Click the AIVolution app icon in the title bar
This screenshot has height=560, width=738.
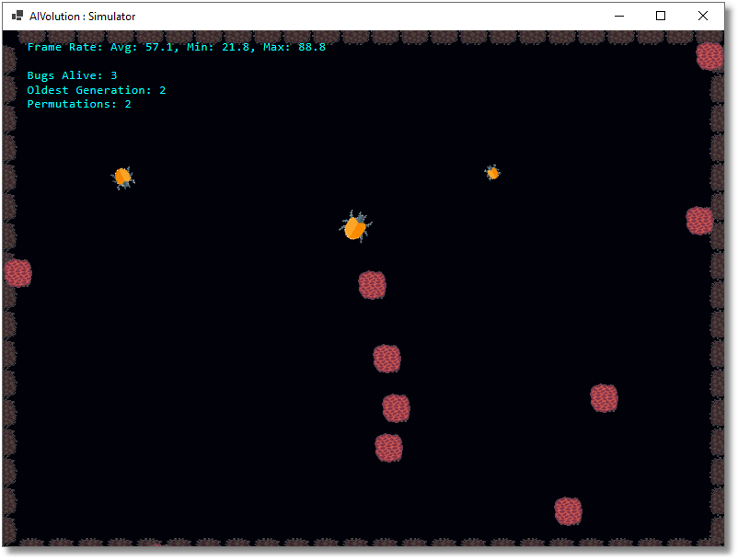tap(17, 16)
